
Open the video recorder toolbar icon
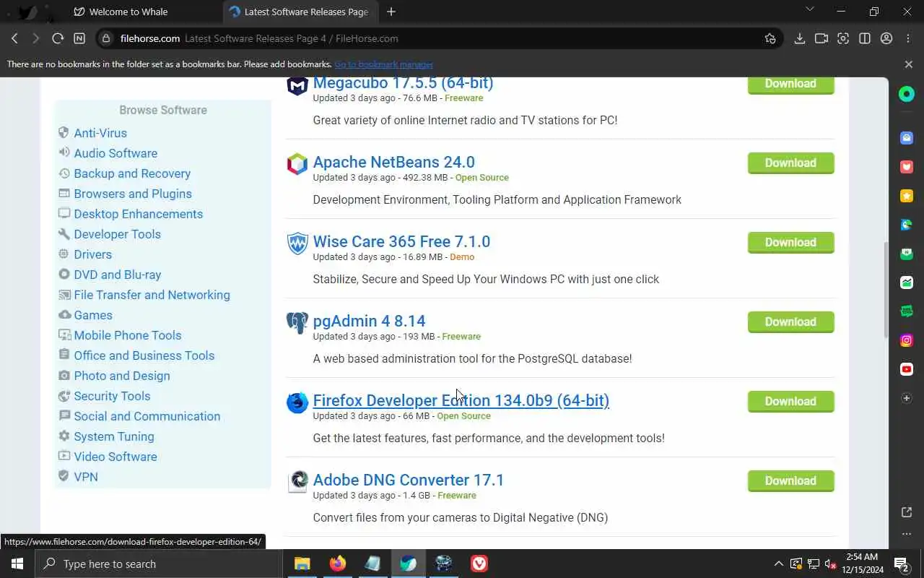821,38
